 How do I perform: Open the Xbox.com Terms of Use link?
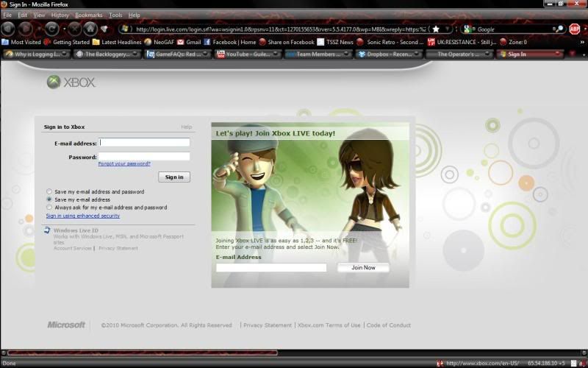pos(329,325)
